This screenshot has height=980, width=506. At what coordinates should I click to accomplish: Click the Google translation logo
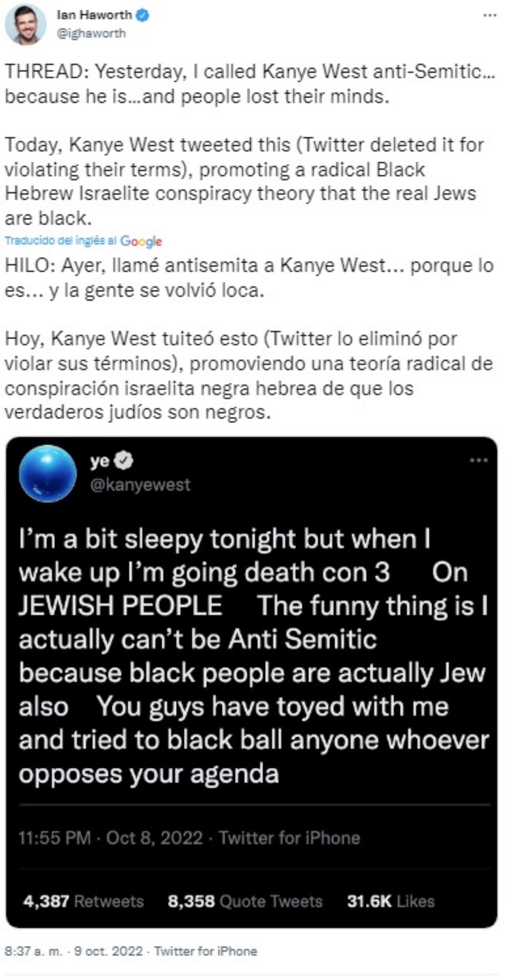pyautogui.click(x=141, y=241)
